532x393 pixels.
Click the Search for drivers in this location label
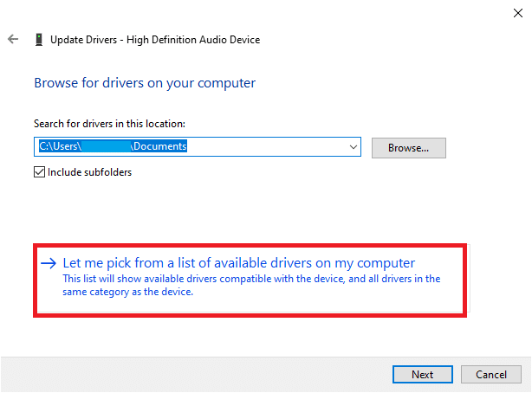(109, 124)
